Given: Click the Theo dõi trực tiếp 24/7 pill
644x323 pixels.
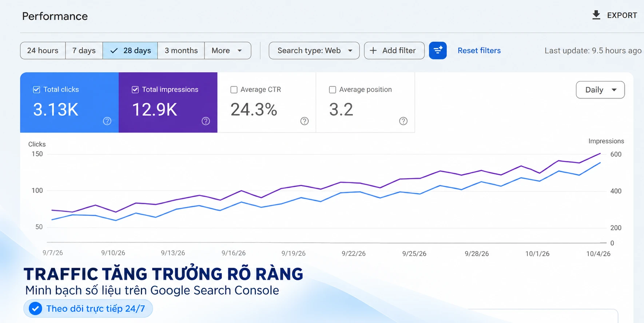Looking at the screenshot, I should [x=88, y=308].
